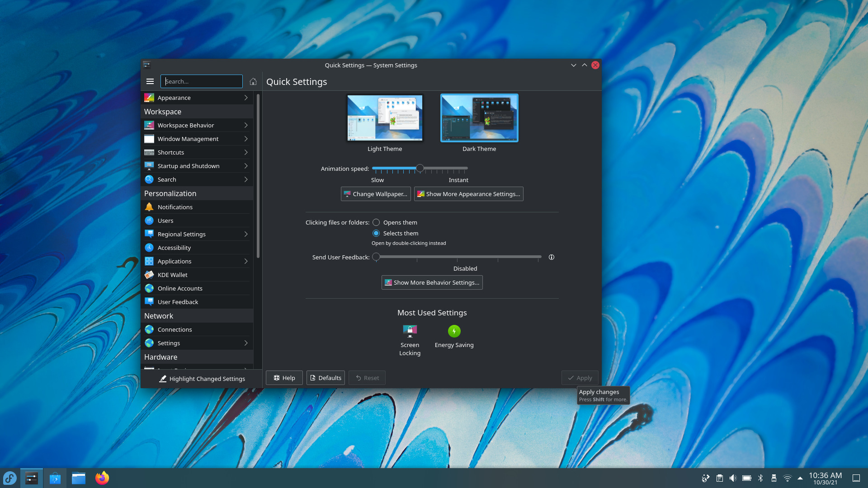This screenshot has height=488, width=868.
Task: Open the KDE Wallet entry
Action: click(172, 275)
